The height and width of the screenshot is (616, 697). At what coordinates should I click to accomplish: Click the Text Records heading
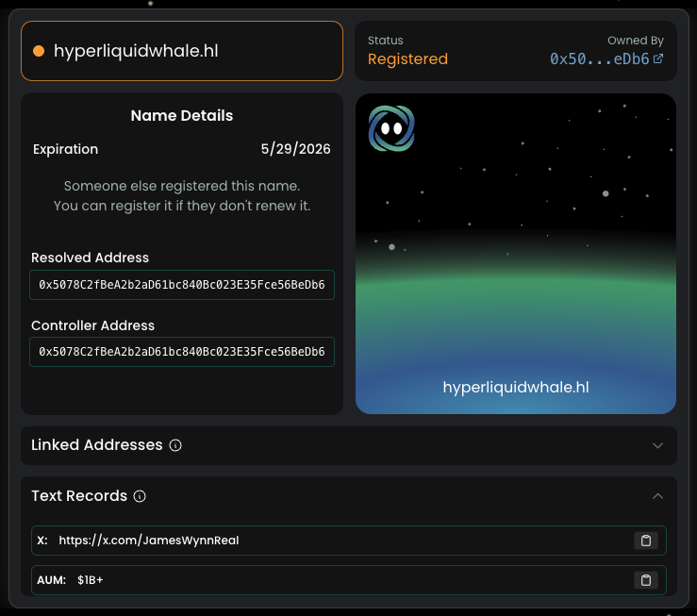pos(79,495)
